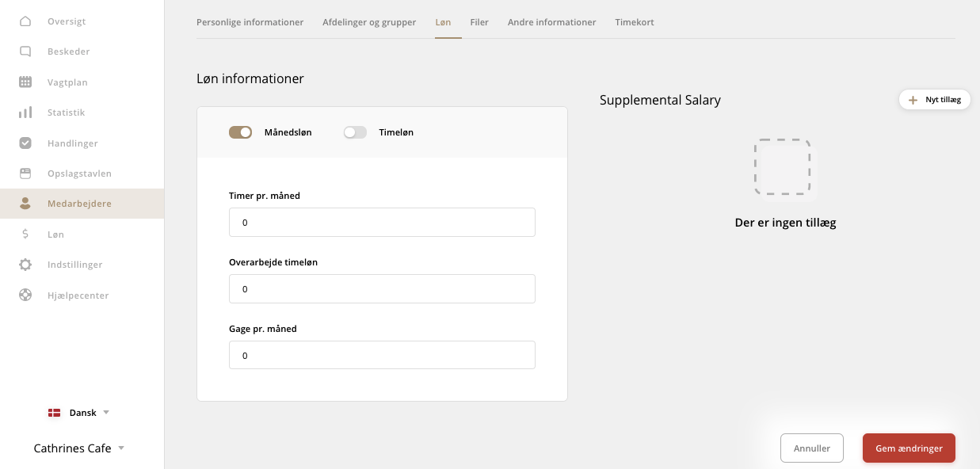Click the Gem ændringer button
The image size is (980, 469).
(909, 448)
